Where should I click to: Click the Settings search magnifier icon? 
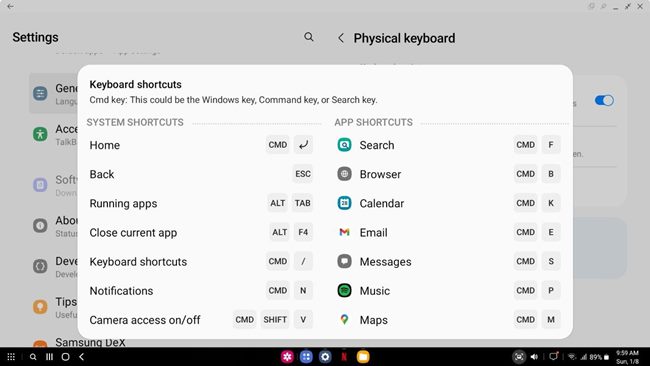point(308,37)
